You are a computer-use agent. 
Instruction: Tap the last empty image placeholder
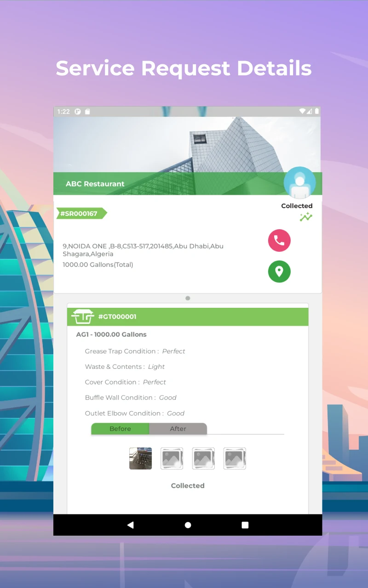[x=235, y=458]
